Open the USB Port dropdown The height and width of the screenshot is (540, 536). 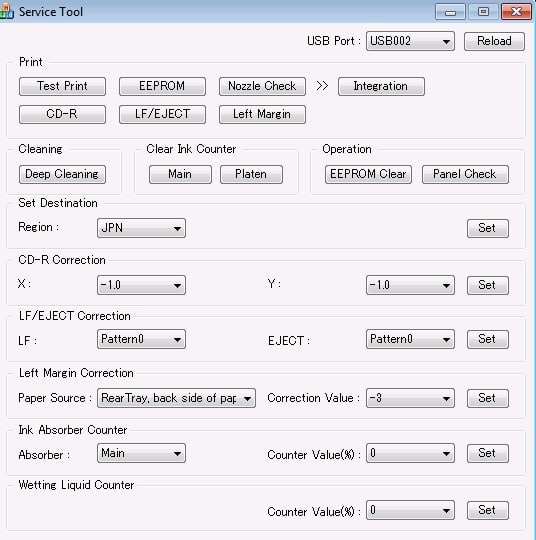(x=410, y=41)
